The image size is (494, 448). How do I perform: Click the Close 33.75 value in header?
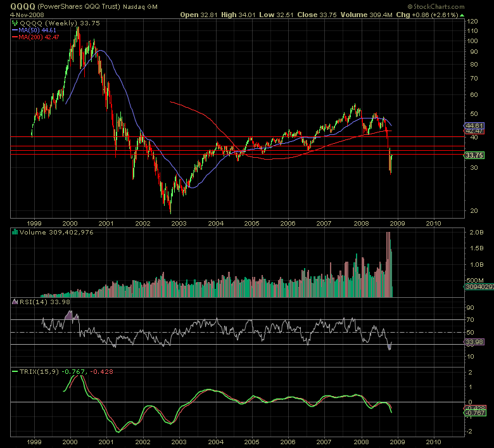coord(317,15)
